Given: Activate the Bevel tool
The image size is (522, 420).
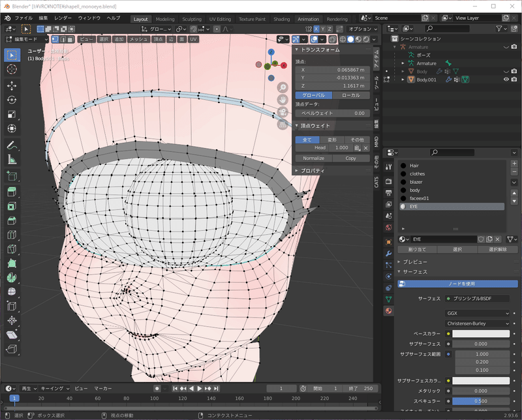Looking at the screenshot, I should coord(12,220).
